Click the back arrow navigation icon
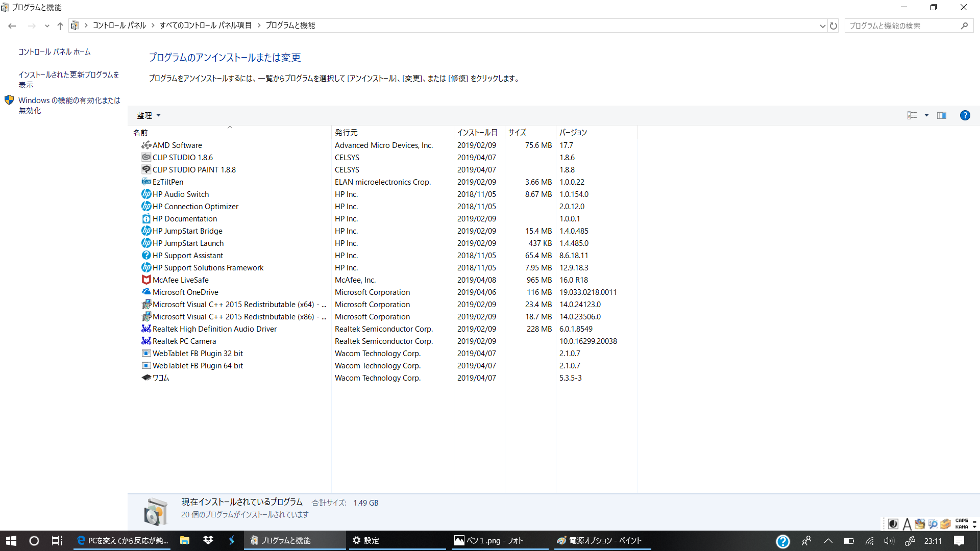 (x=12, y=26)
